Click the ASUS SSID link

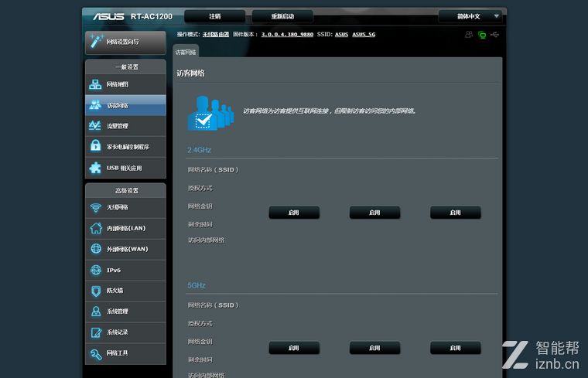pos(341,35)
